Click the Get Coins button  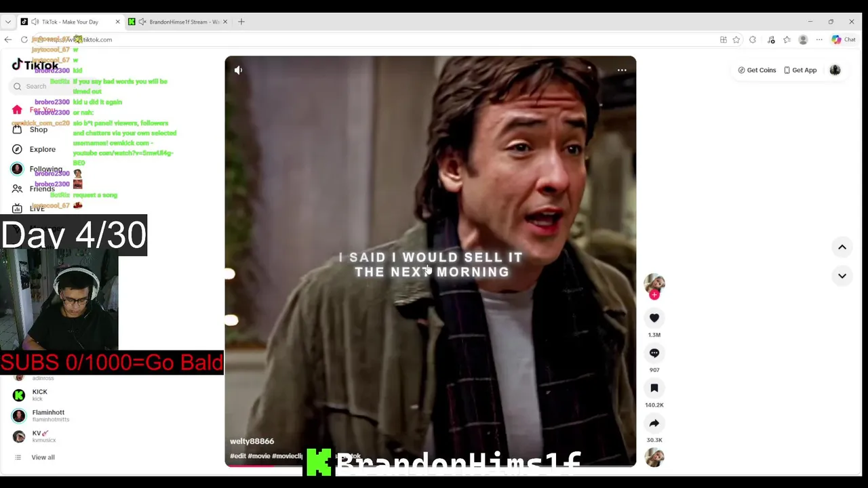pos(757,70)
